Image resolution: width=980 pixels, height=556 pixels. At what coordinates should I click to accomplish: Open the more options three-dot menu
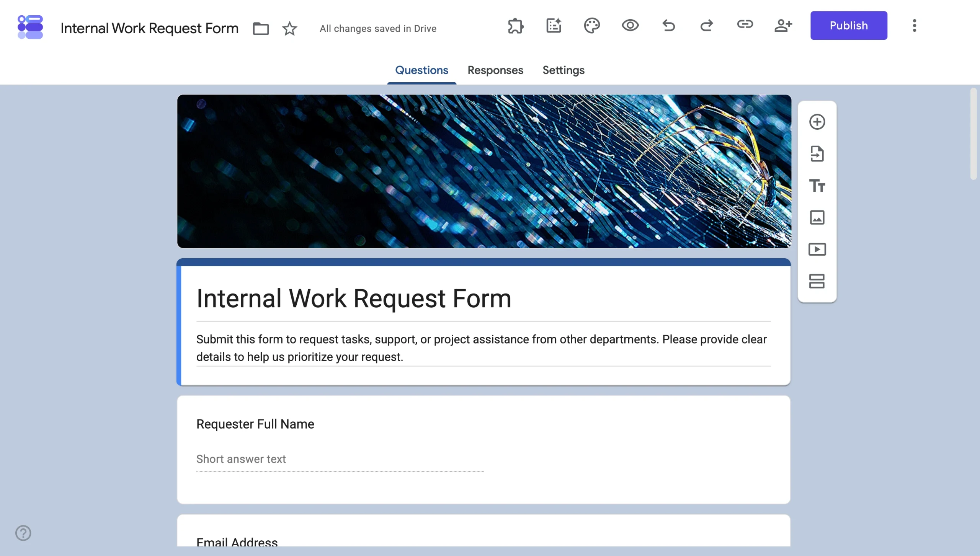coord(915,26)
